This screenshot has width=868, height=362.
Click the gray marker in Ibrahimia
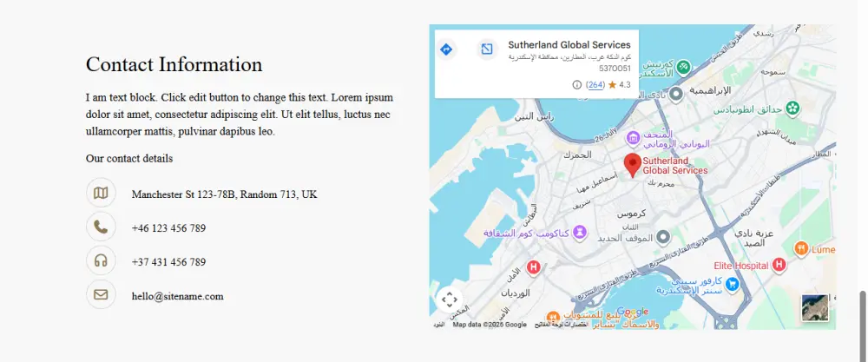[x=676, y=93]
